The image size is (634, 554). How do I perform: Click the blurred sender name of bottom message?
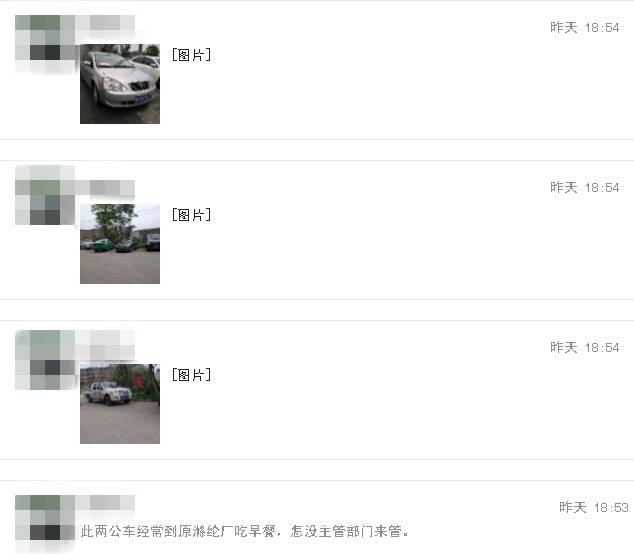click(105, 503)
